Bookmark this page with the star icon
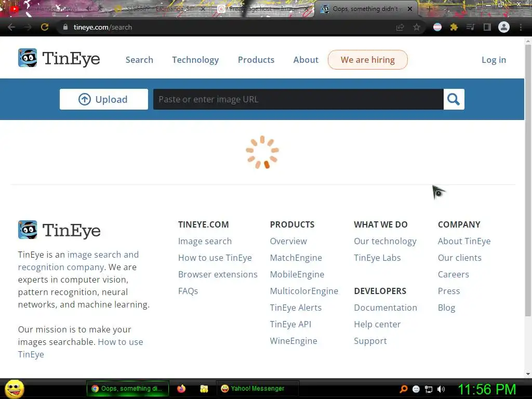 coord(416,27)
